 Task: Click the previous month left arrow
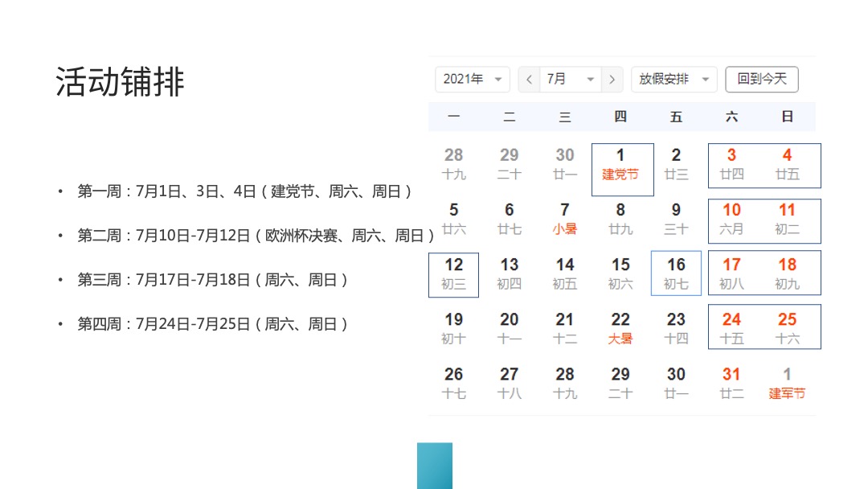point(528,79)
